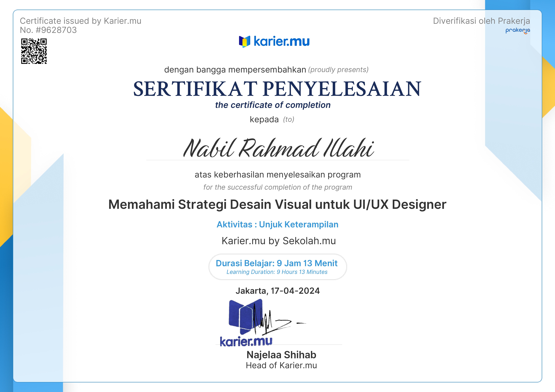Click the Karier.mu by Sekolah.mu line
Screen dimensions: 555x392
[x=278, y=241]
